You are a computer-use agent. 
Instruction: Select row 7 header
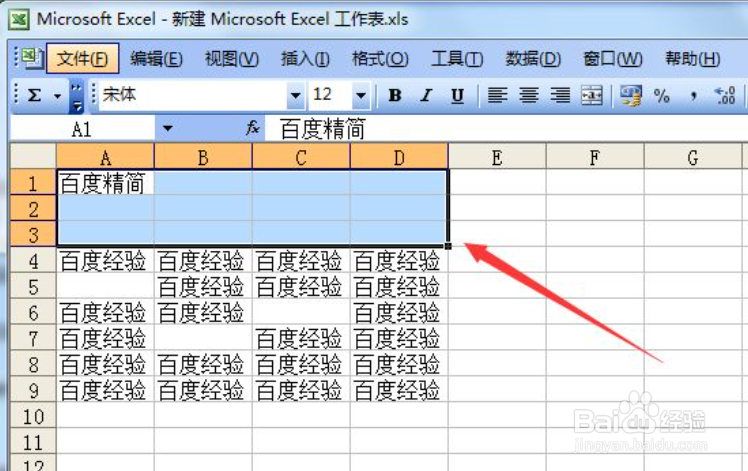click(x=33, y=339)
